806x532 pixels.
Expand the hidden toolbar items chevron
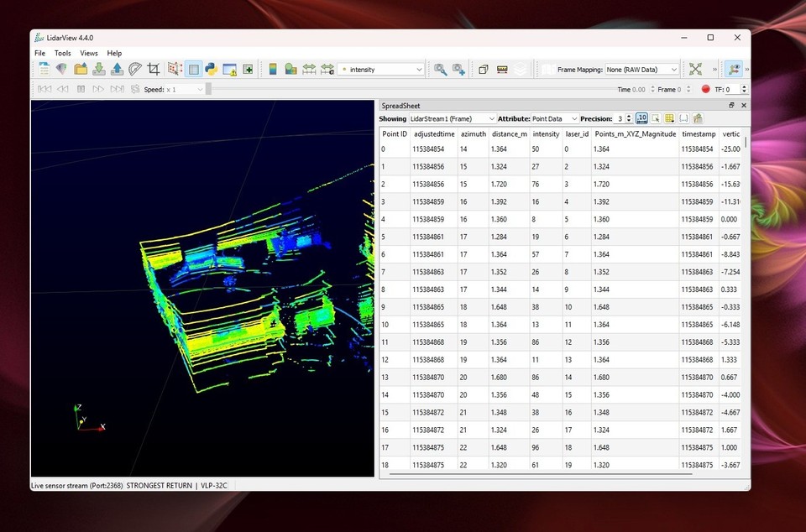pyautogui.click(x=714, y=70)
